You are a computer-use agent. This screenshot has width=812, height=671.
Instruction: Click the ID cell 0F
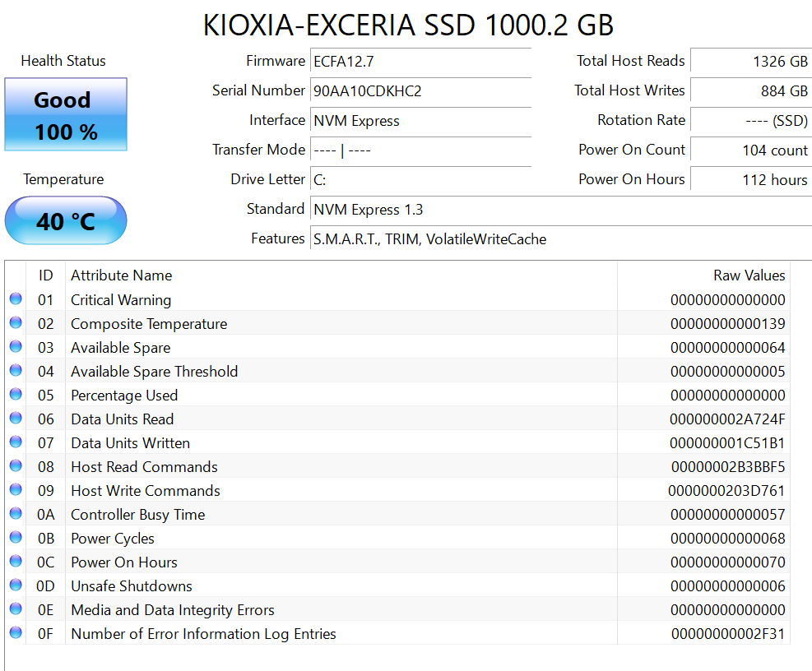(x=45, y=633)
